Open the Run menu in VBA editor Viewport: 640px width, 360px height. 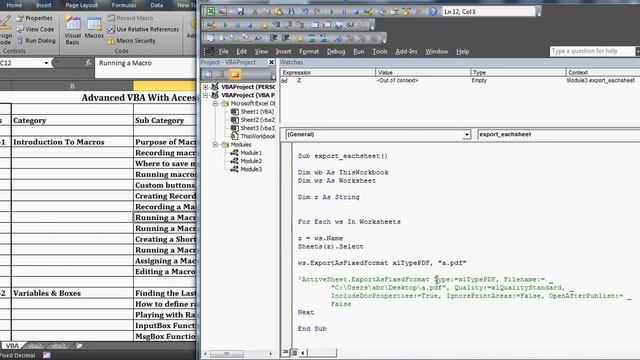coord(359,51)
